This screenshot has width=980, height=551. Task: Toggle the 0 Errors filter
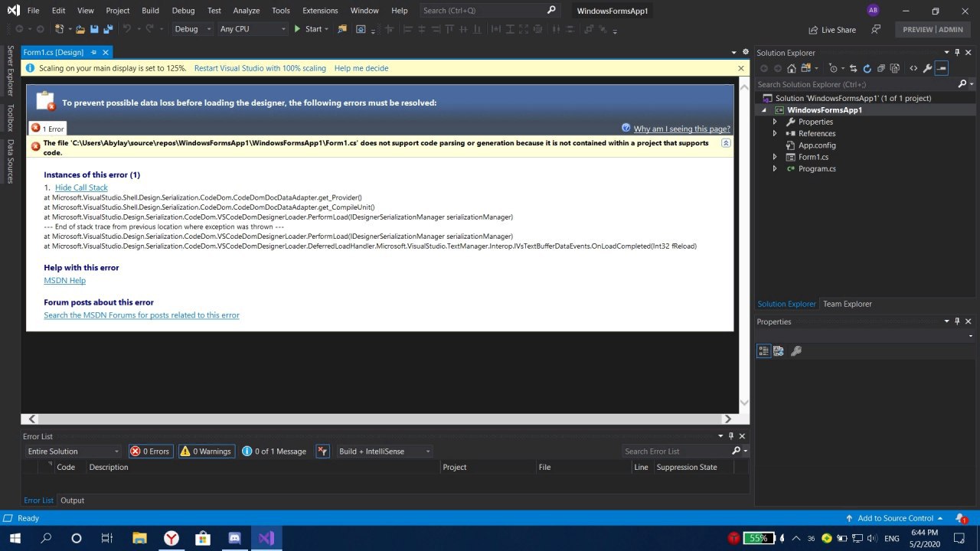151,452
